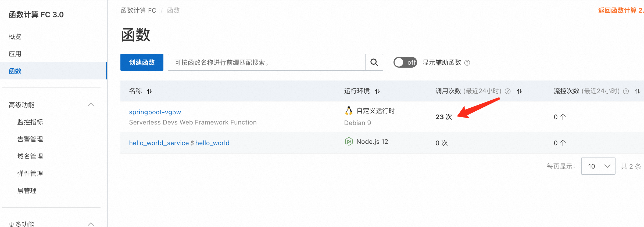The height and width of the screenshot is (227, 644).
Task: Sort by 流控次数 column arrows
Action: point(638,91)
